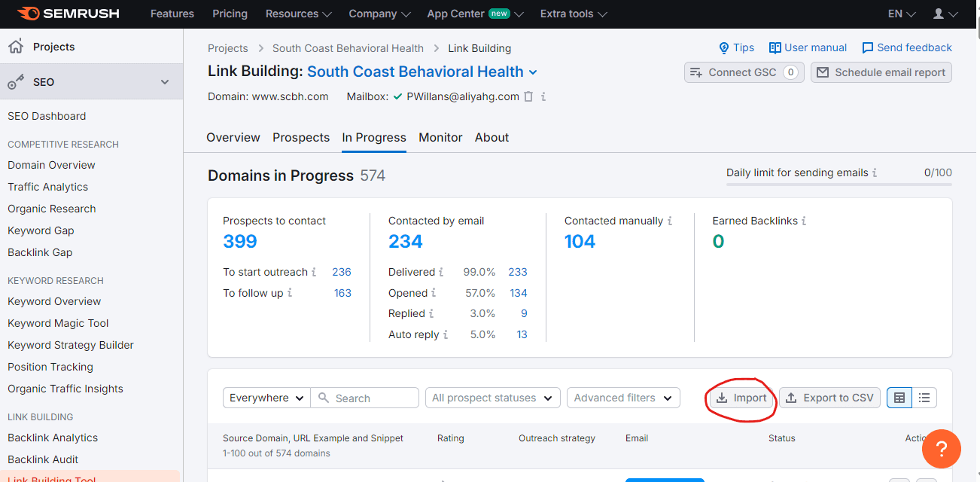This screenshot has height=482, width=980.
Task: Click the SEO section icon
Action: point(16,82)
